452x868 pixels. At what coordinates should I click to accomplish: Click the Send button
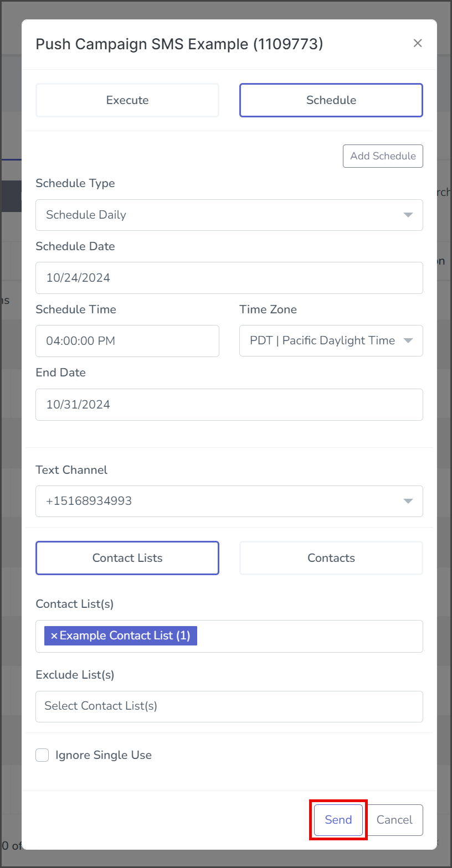click(338, 820)
